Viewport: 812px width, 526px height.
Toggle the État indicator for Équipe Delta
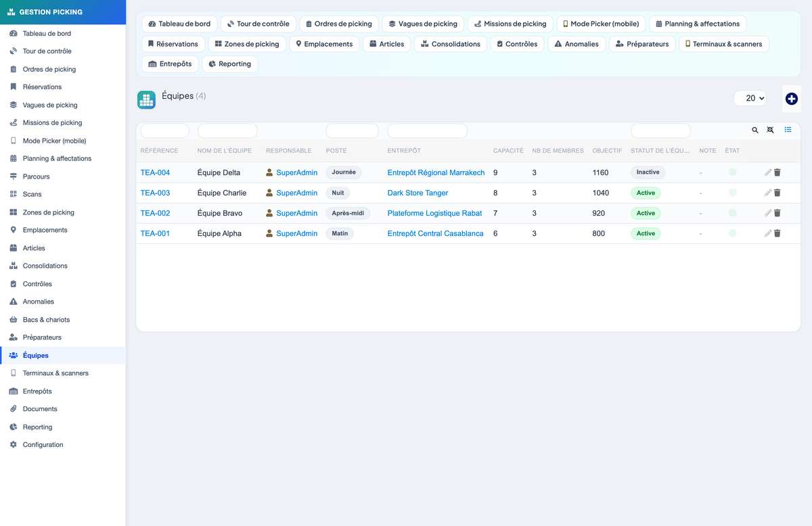(732, 172)
